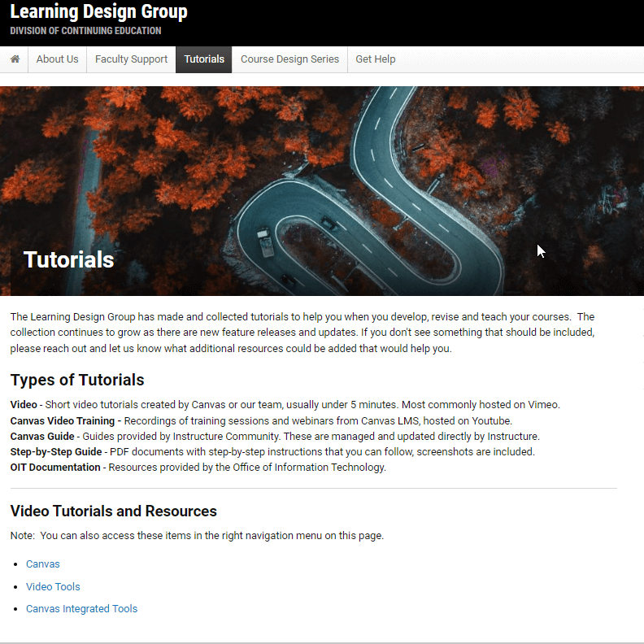
Task: Click the Learning Design Group site title
Action: [x=98, y=12]
